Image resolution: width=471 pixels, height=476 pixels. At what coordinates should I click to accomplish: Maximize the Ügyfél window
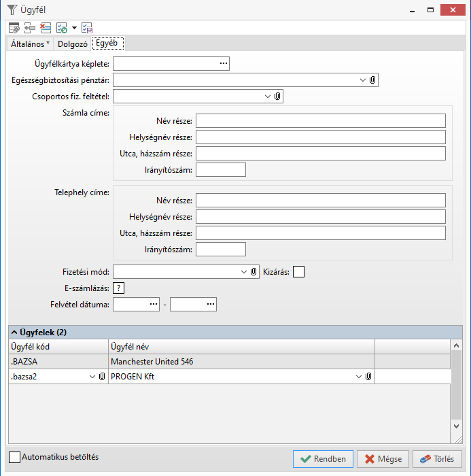tap(430, 10)
